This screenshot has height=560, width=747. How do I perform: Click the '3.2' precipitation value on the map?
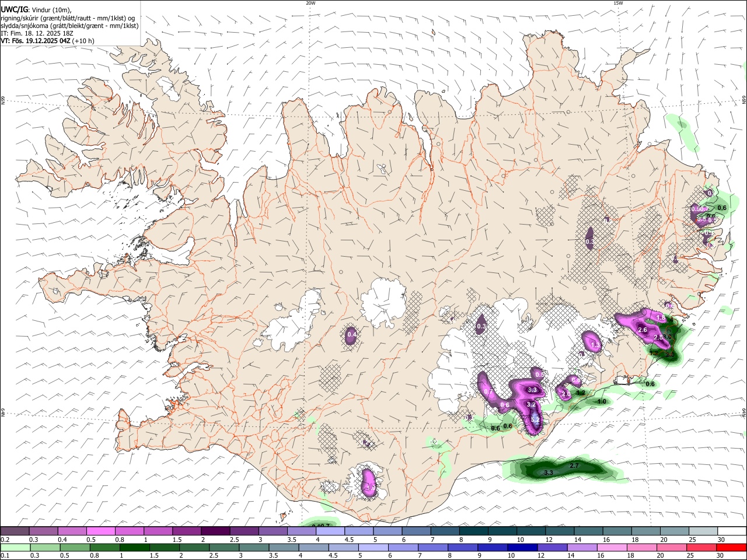pos(531,404)
